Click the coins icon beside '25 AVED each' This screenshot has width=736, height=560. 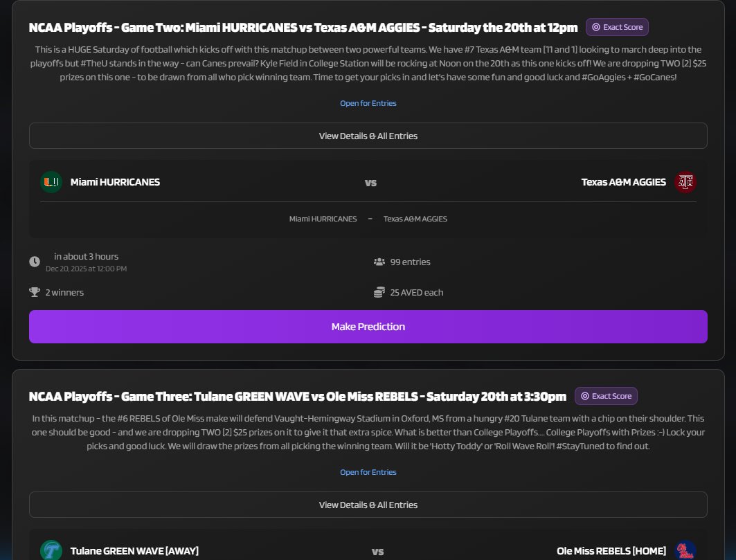(379, 292)
